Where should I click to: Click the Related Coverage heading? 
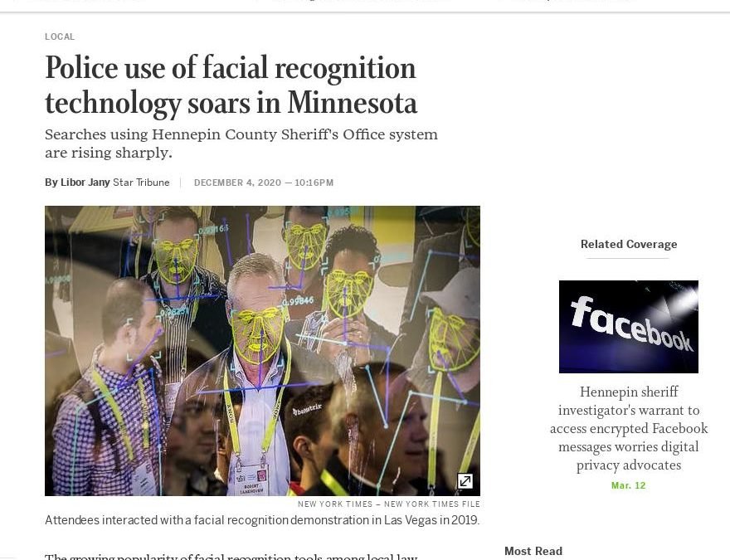coord(629,244)
